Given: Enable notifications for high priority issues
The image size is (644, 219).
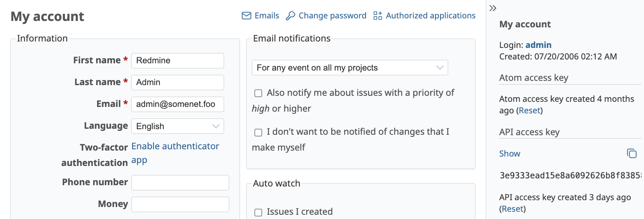Looking at the screenshot, I should 258,93.
